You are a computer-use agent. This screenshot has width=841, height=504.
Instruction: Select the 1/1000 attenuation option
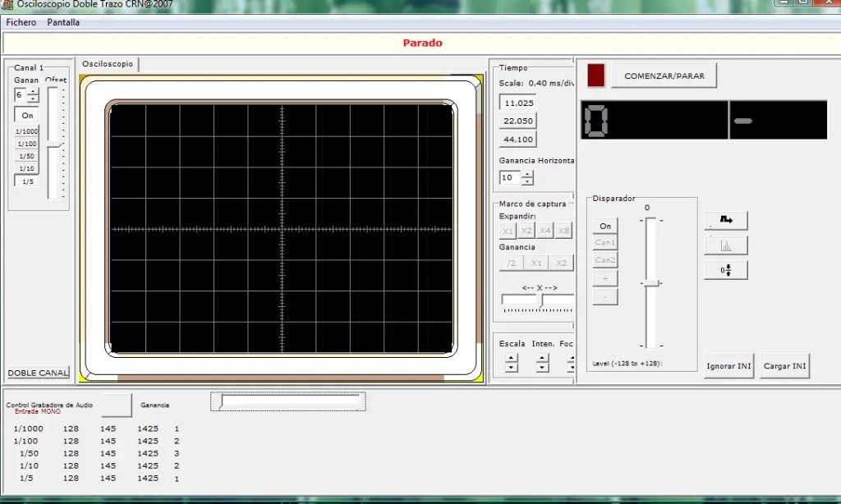coord(27,131)
